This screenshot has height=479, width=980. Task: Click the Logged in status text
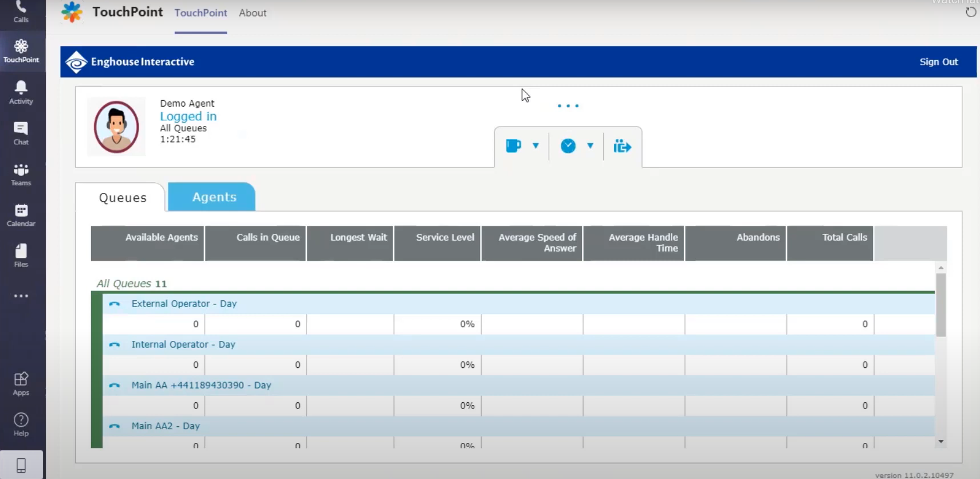(x=188, y=116)
